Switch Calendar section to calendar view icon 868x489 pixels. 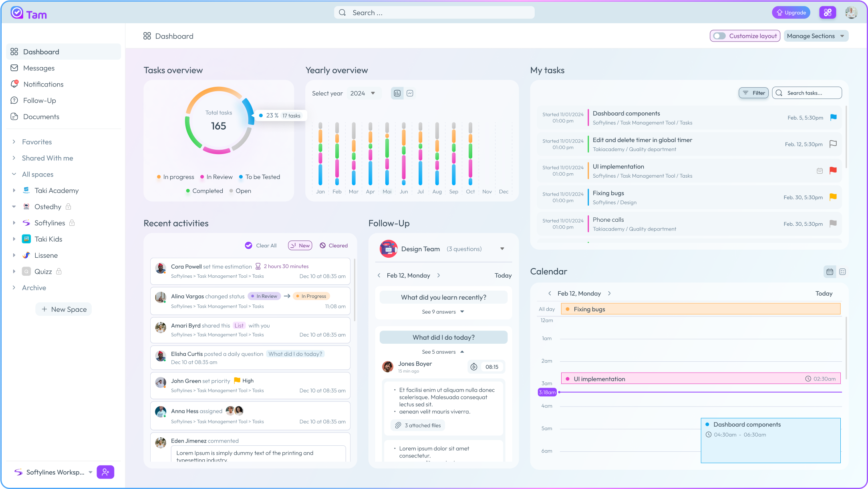[x=830, y=272]
